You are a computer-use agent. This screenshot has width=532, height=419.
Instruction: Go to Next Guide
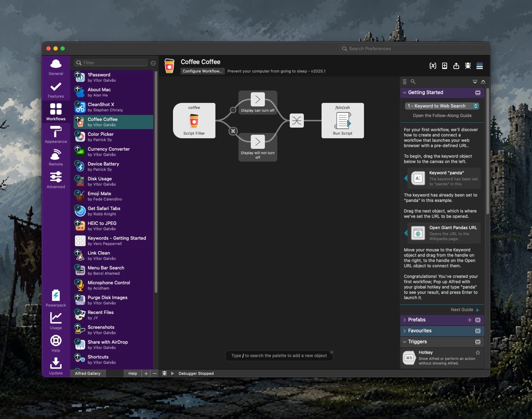pos(465,310)
